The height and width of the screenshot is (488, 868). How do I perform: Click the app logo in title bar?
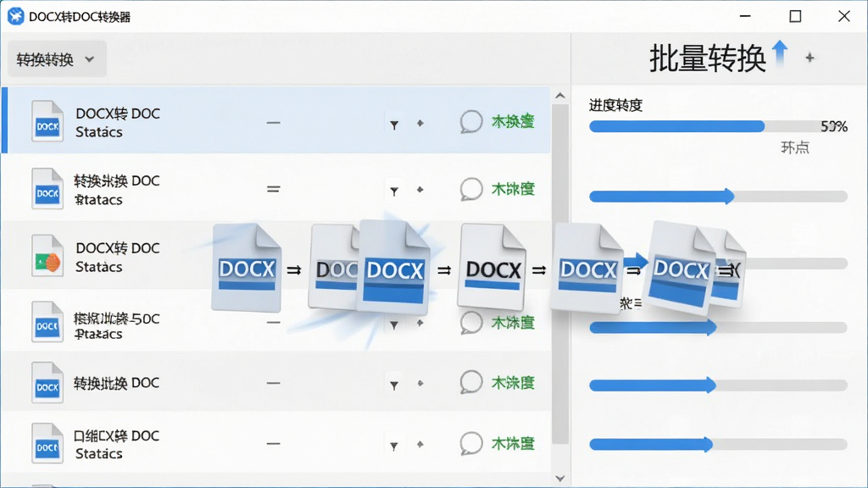click(x=15, y=16)
